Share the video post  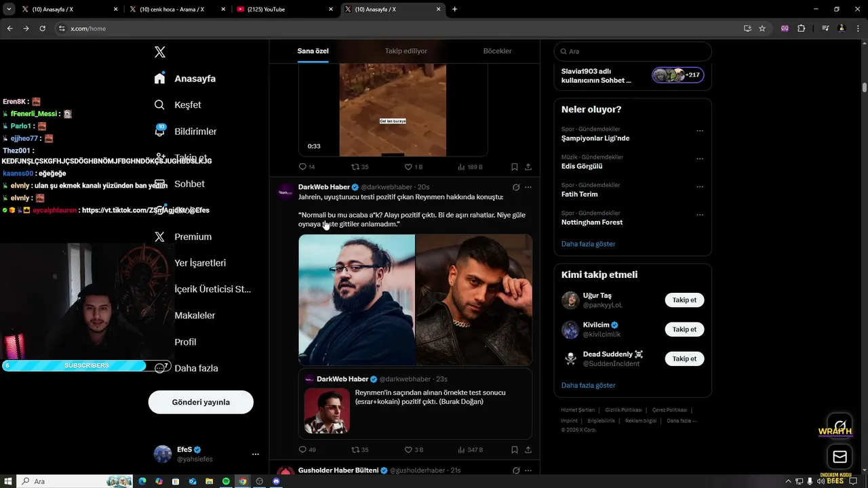[x=528, y=167]
